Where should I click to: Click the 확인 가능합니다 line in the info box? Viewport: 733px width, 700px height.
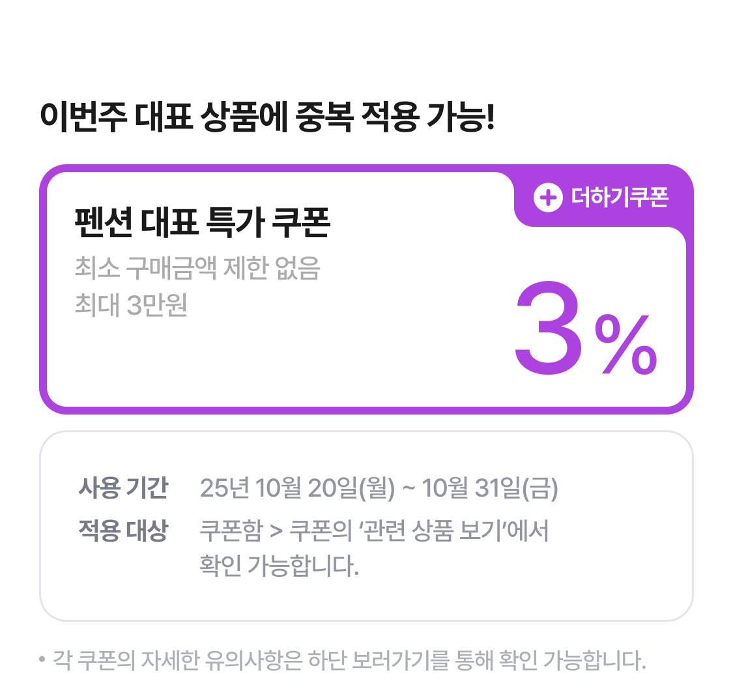tap(279, 566)
